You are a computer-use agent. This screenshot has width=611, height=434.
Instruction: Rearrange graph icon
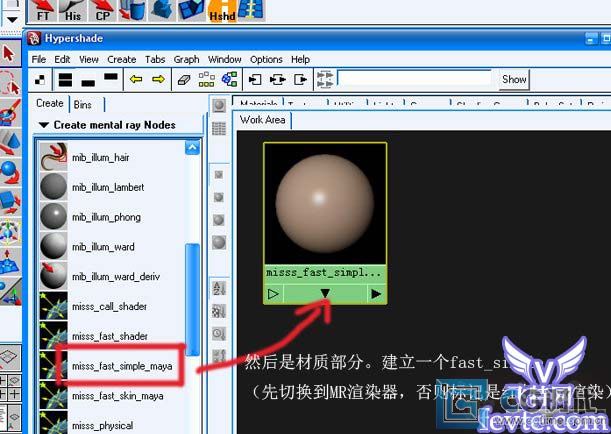(207, 79)
